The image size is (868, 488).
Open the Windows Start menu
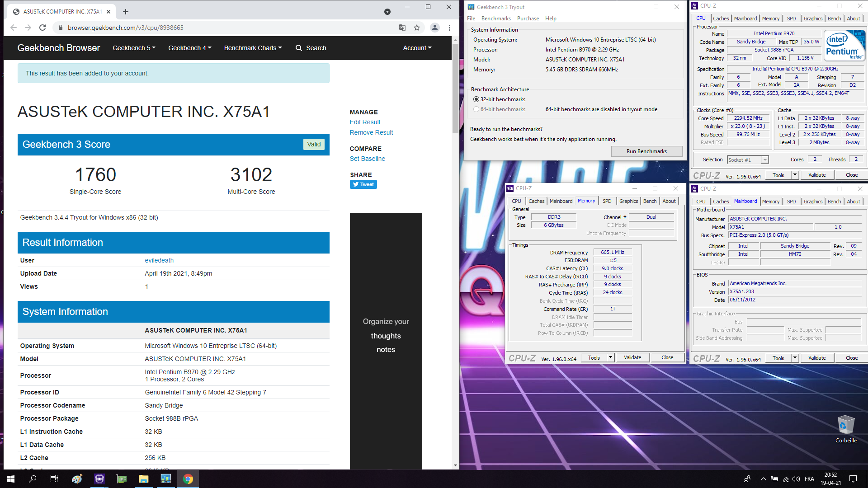[11, 479]
